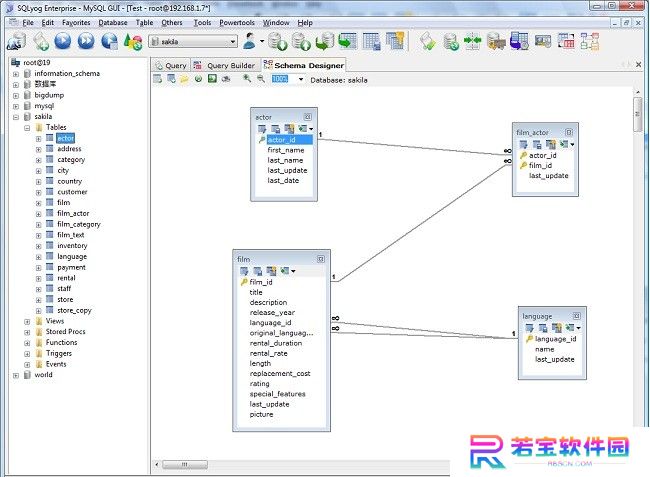Click the execute all queries double-arrow icon

(x=86, y=41)
